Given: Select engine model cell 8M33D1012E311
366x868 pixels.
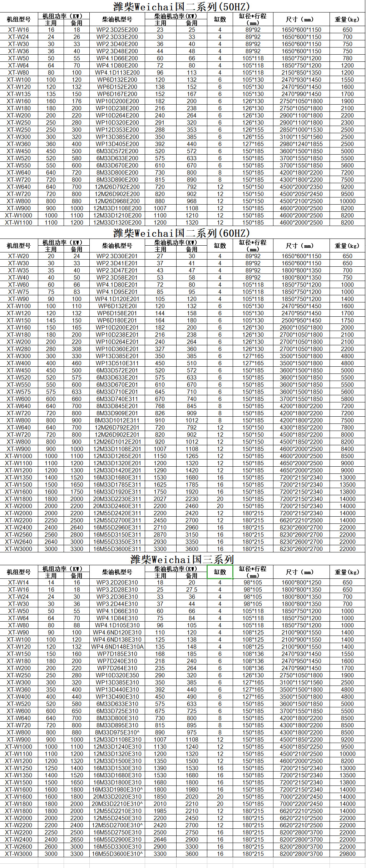Looking at the screenshot, I should coord(117,420).
